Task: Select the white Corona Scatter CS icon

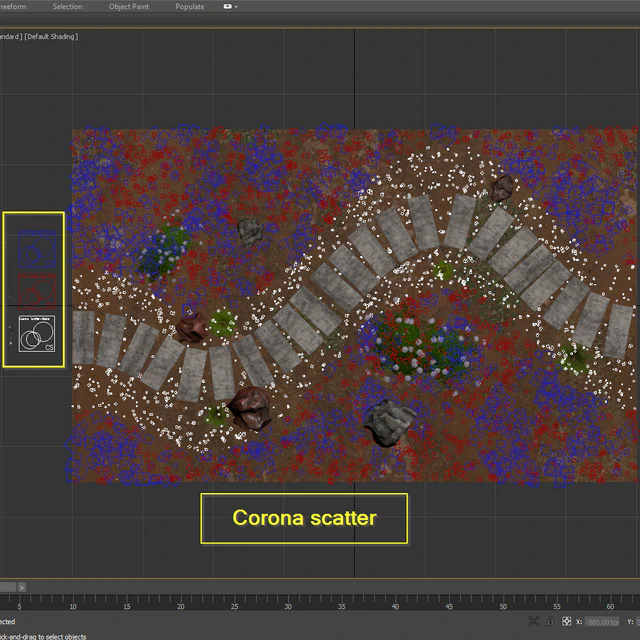Action: pyautogui.click(x=37, y=334)
